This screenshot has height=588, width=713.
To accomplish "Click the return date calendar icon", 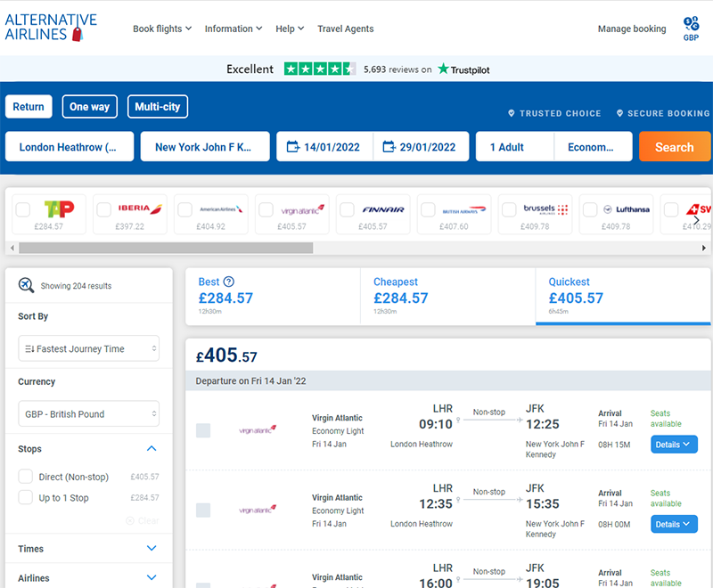I will coord(389,147).
